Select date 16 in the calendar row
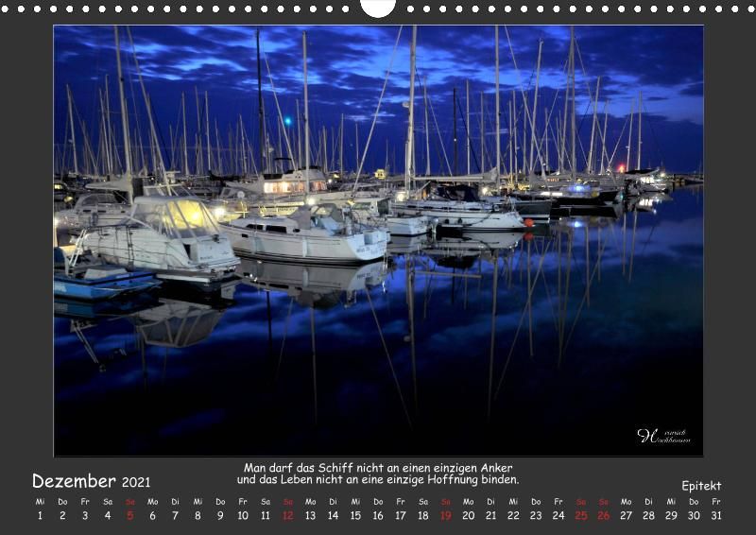Screen dimensions: 756x535 [x=378, y=515]
